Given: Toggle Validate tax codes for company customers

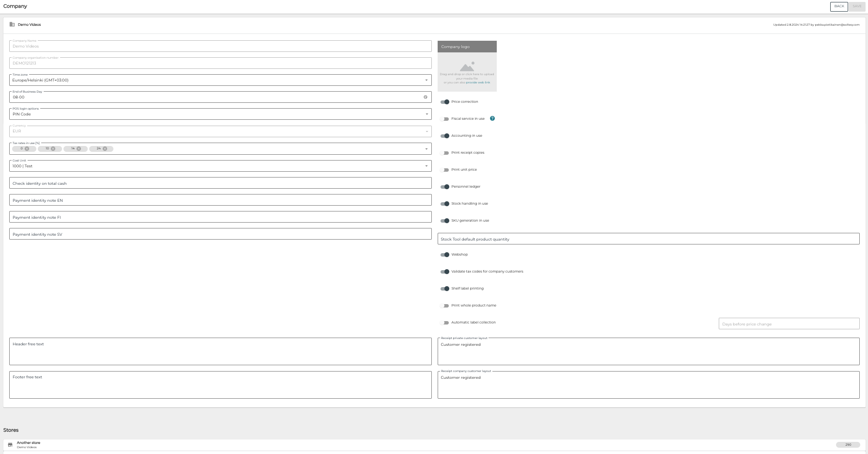Looking at the screenshot, I should [x=445, y=272].
